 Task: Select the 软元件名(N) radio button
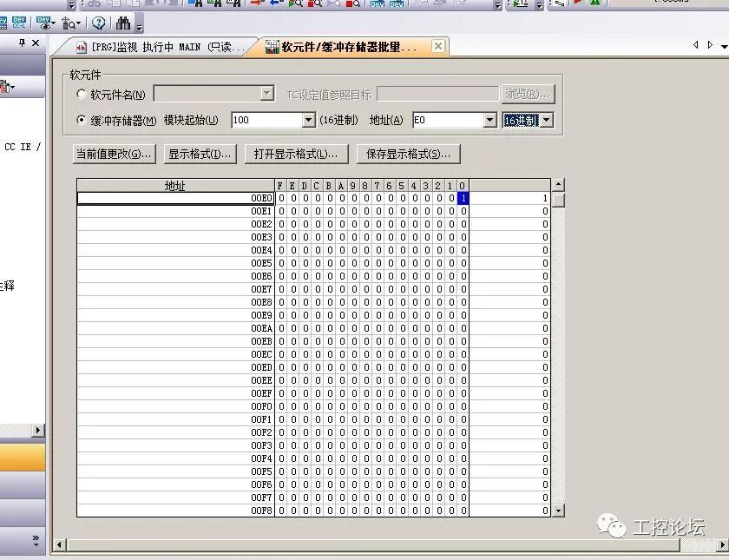(82, 94)
